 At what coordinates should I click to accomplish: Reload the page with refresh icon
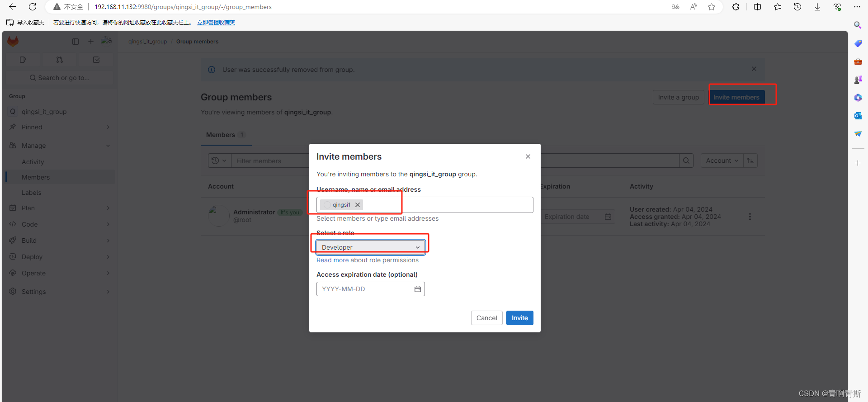pyautogui.click(x=33, y=7)
